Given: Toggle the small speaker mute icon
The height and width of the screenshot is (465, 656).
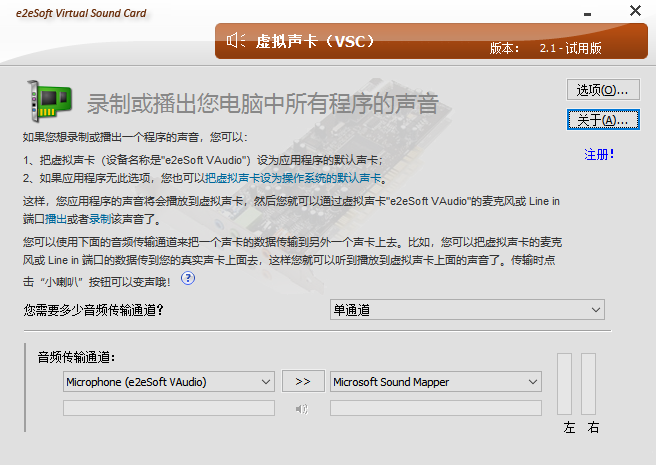Looking at the screenshot, I should coord(302,408).
